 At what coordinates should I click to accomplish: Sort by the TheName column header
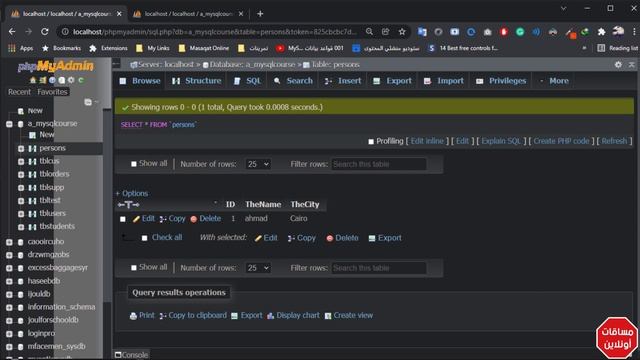(263, 204)
